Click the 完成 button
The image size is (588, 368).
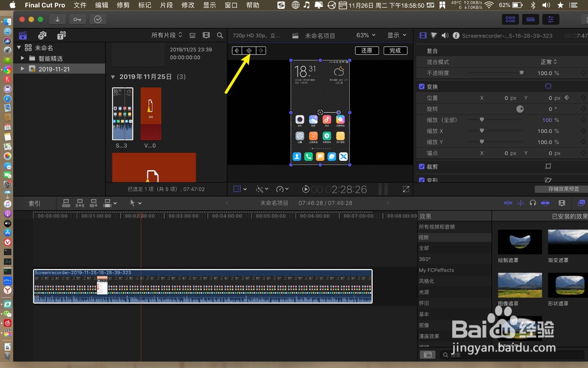pyautogui.click(x=395, y=50)
